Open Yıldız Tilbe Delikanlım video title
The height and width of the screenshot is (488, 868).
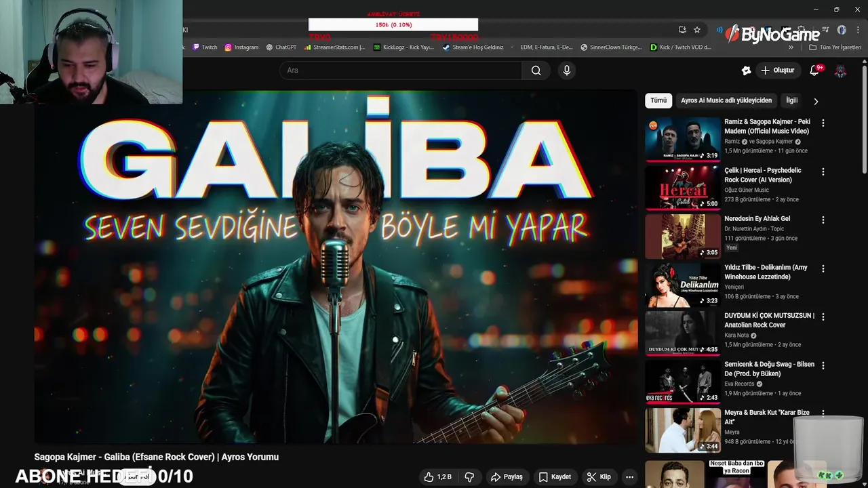click(x=766, y=272)
